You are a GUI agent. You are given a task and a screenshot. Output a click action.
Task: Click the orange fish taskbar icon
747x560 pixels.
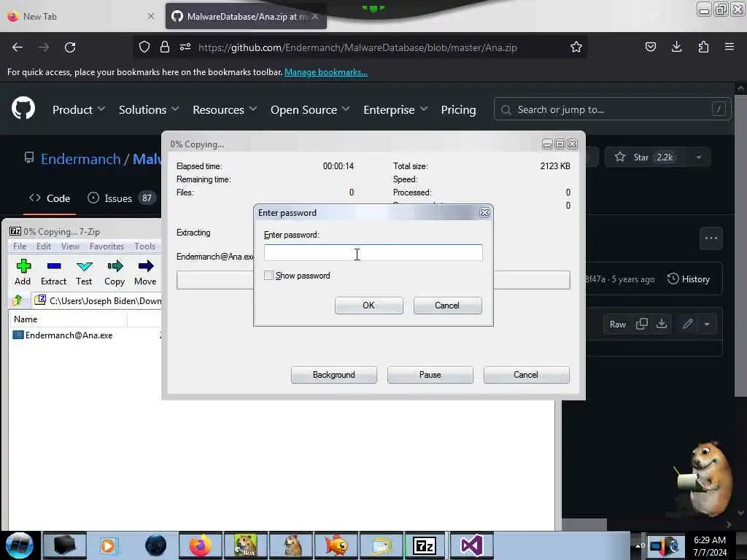click(x=336, y=545)
